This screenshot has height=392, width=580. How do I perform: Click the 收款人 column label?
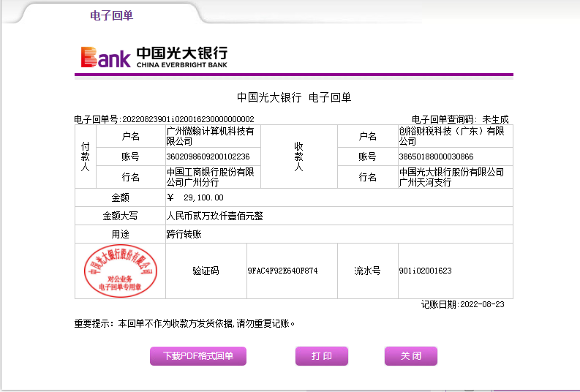(x=299, y=157)
